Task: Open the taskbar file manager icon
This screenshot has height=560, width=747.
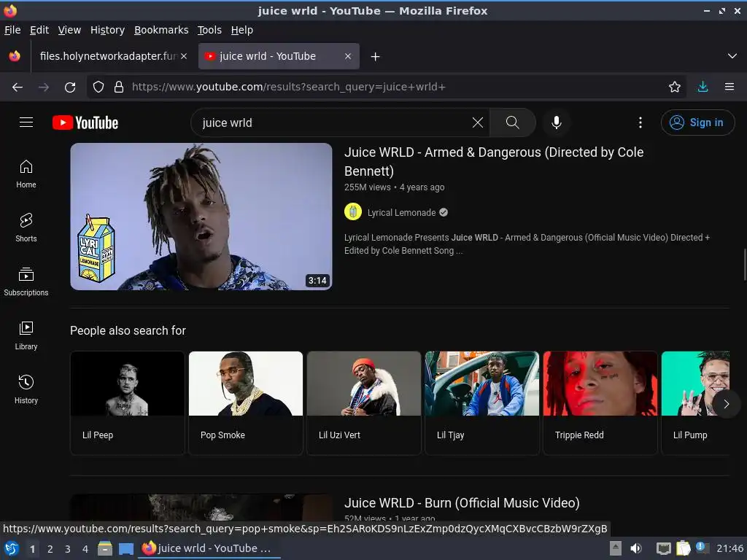Action: point(105,548)
